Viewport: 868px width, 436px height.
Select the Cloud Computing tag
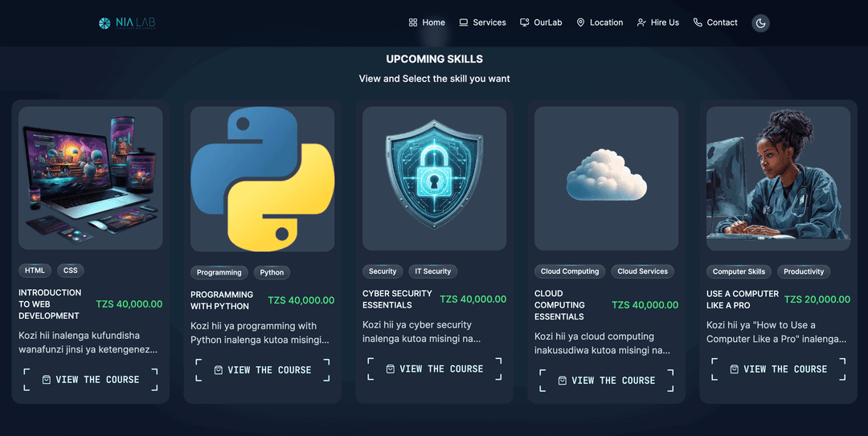[x=570, y=271]
